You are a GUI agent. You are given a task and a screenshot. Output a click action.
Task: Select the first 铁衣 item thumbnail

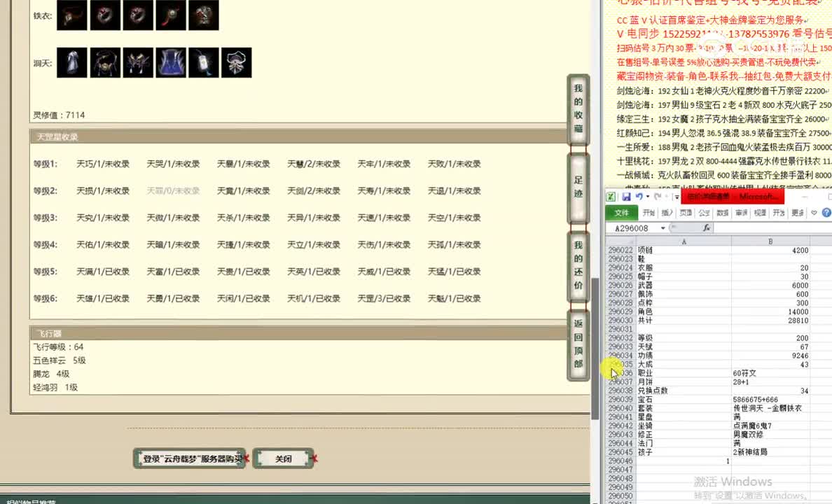72,15
